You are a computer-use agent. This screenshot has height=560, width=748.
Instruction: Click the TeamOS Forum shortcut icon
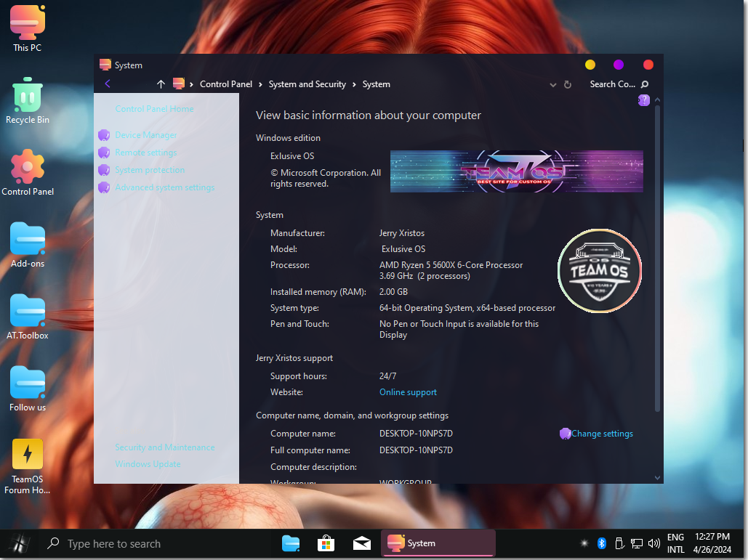coord(28,455)
